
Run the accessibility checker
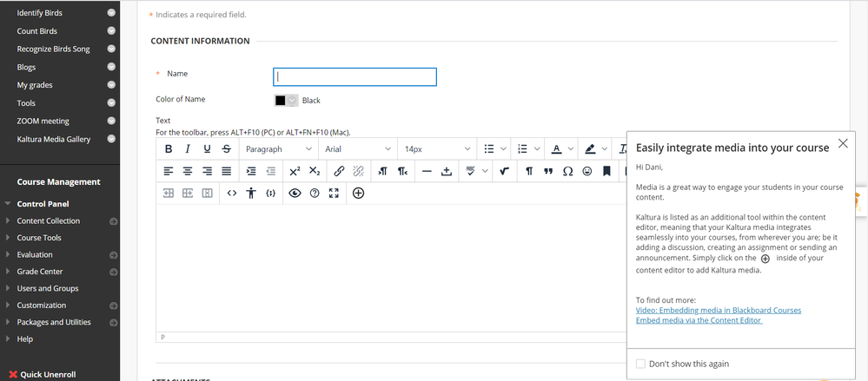[x=251, y=193]
